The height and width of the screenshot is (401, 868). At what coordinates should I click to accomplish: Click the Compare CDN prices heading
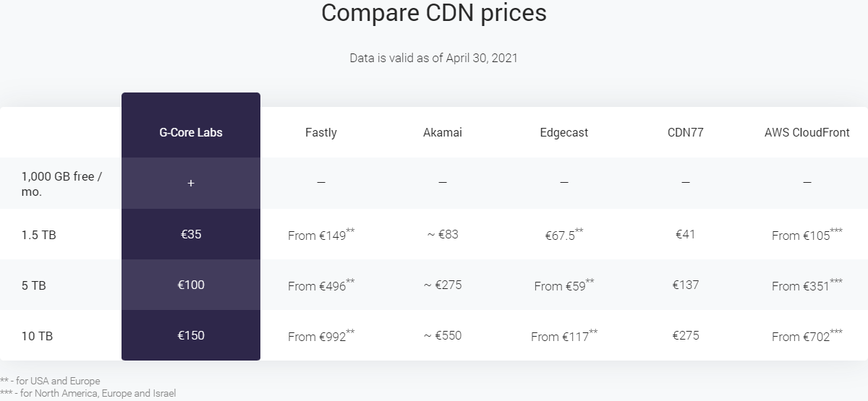(x=434, y=13)
